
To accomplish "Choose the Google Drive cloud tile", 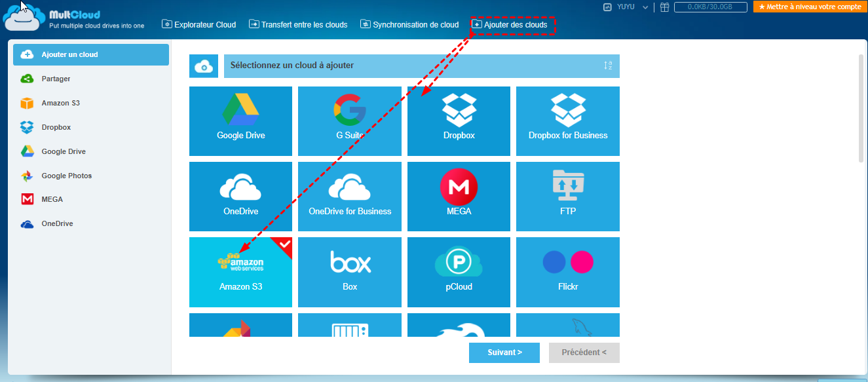I will point(240,121).
